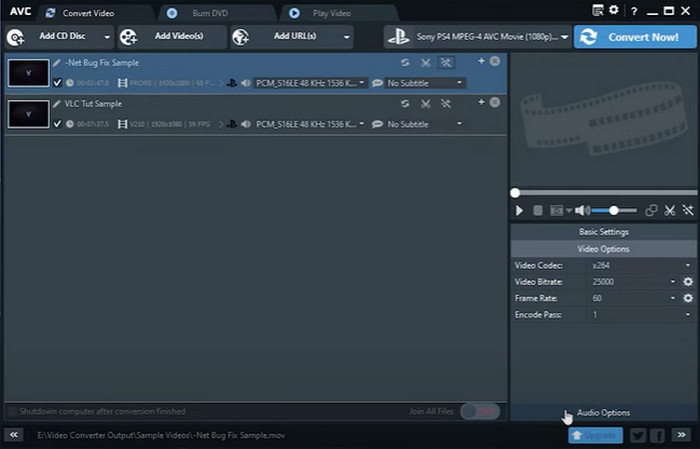700x449 pixels.
Task: Take a snapshot with the camera icon
Action: (x=556, y=210)
